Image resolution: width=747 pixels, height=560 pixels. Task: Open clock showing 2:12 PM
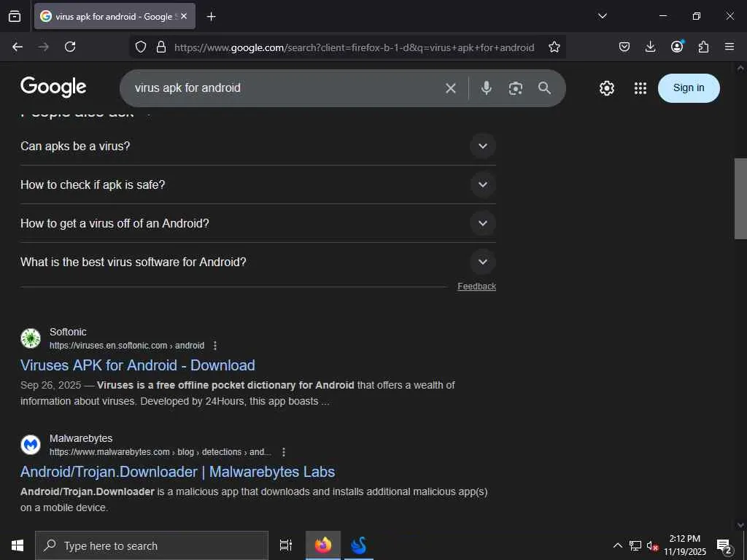tap(685, 545)
